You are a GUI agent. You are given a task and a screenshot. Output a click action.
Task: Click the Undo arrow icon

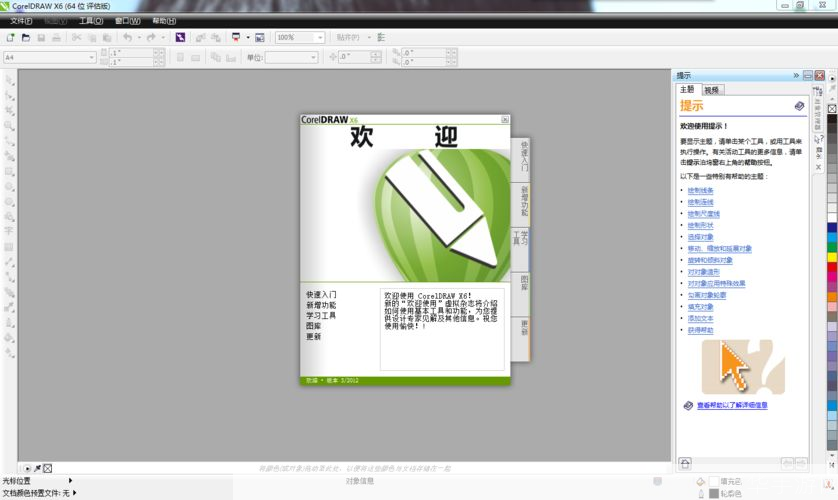127,37
